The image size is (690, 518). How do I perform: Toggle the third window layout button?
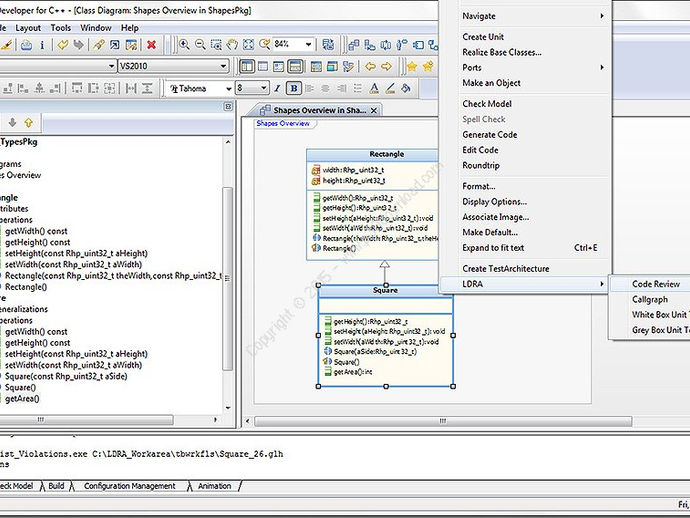click(279, 66)
